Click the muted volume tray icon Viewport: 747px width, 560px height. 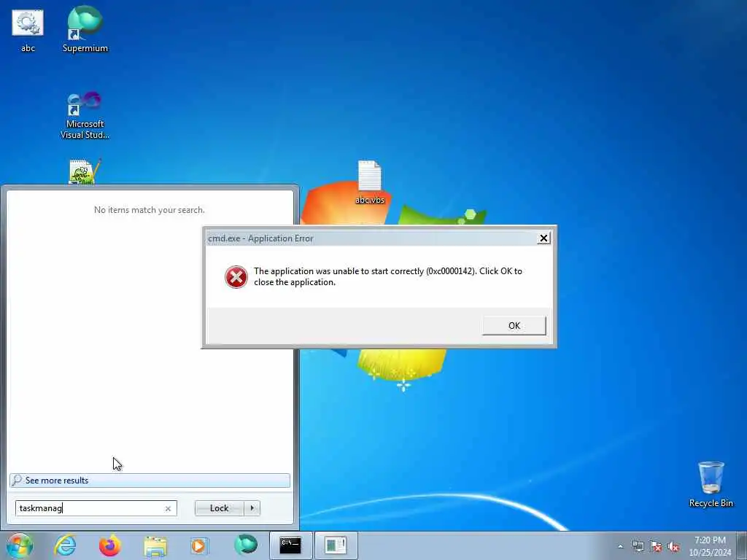673,546
